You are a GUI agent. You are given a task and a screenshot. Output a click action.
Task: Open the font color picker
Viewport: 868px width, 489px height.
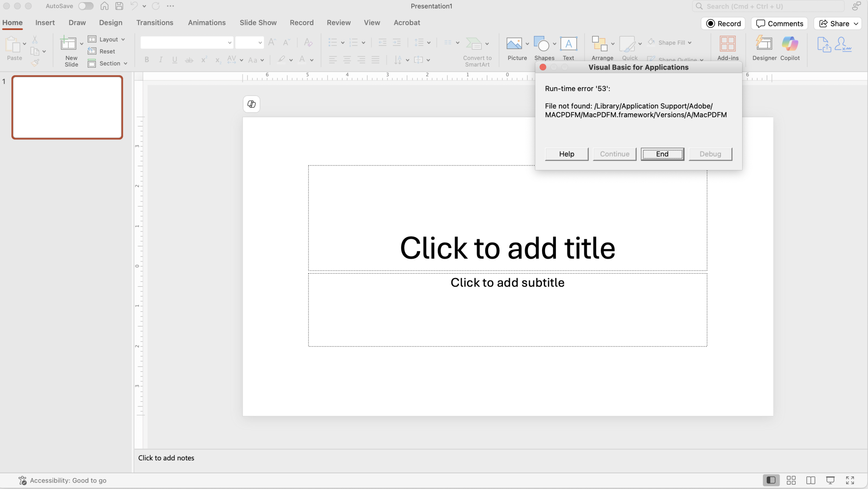pos(312,60)
